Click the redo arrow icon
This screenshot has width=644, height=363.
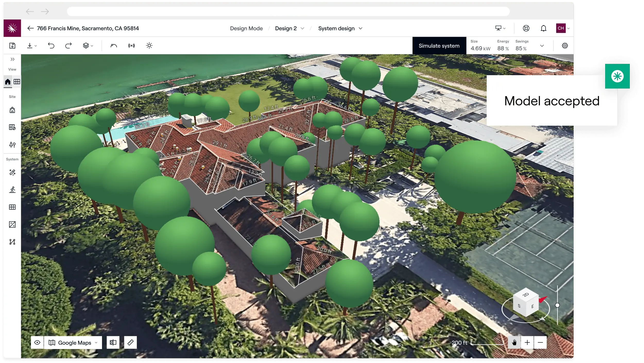68,46
